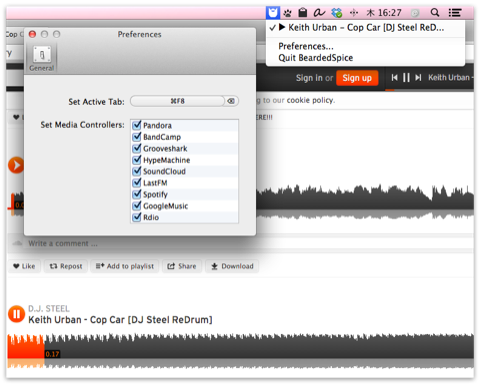Open Spotlight search magnifier icon
Viewport: 480px width, 384px height.
(x=435, y=13)
